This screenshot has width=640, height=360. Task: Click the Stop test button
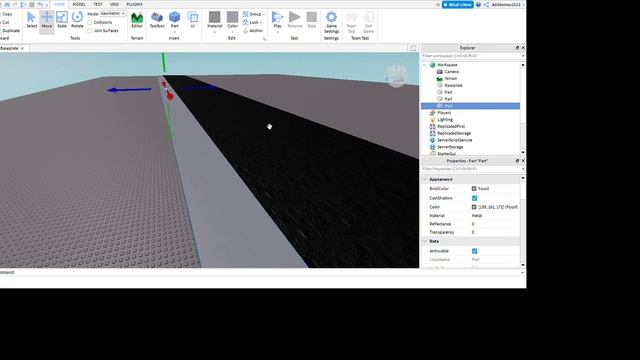[312, 20]
